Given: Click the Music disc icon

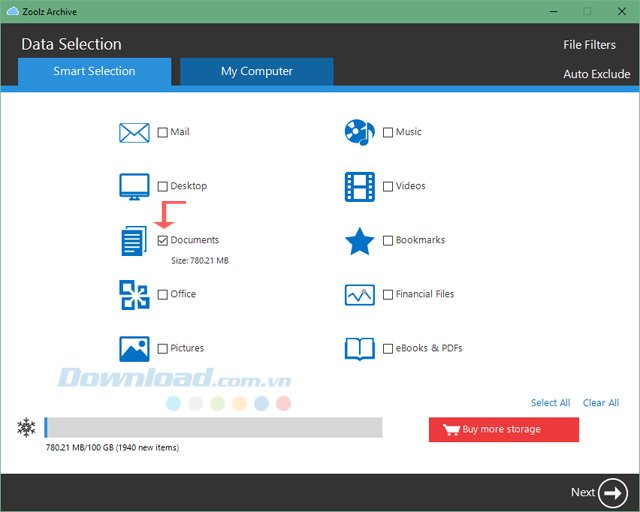Looking at the screenshot, I should tap(359, 132).
